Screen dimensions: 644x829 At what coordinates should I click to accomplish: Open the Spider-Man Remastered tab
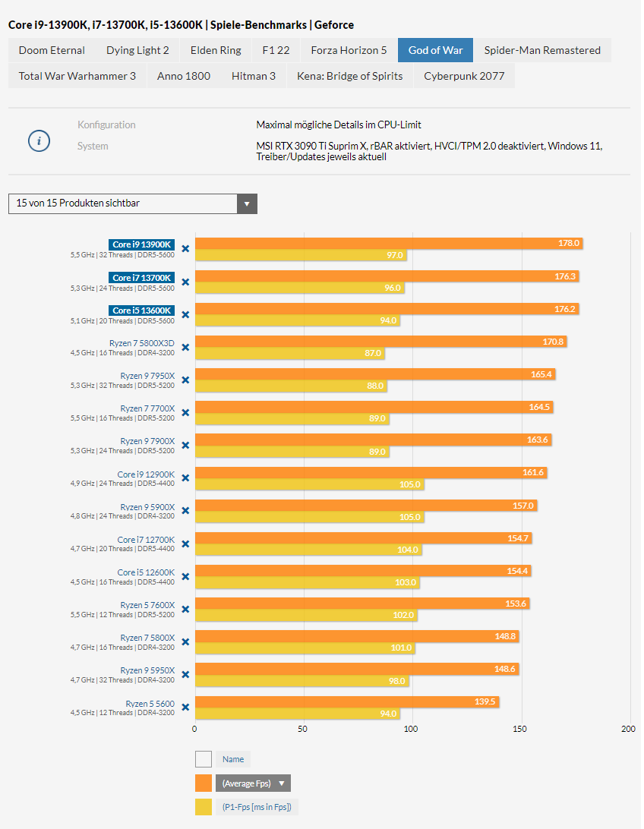pos(542,50)
